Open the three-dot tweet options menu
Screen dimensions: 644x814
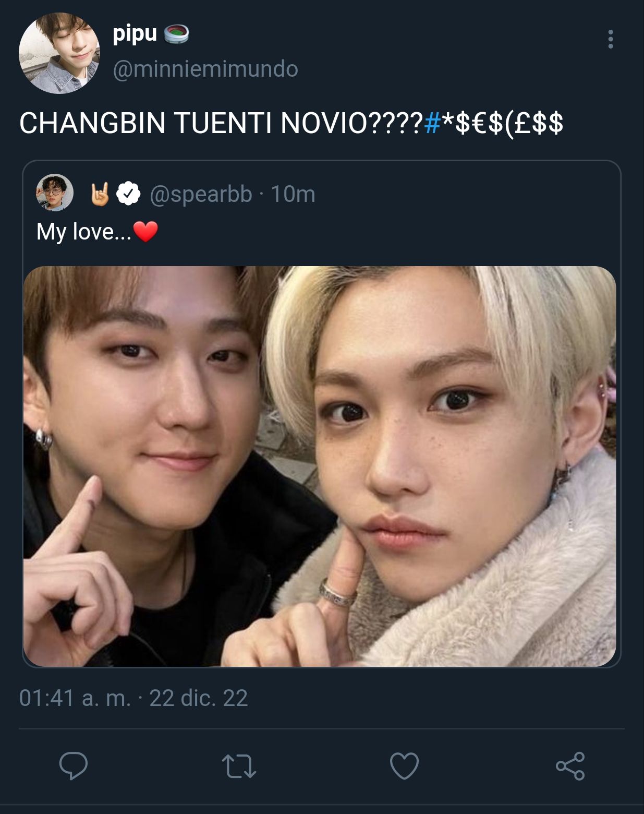point(610,39)
